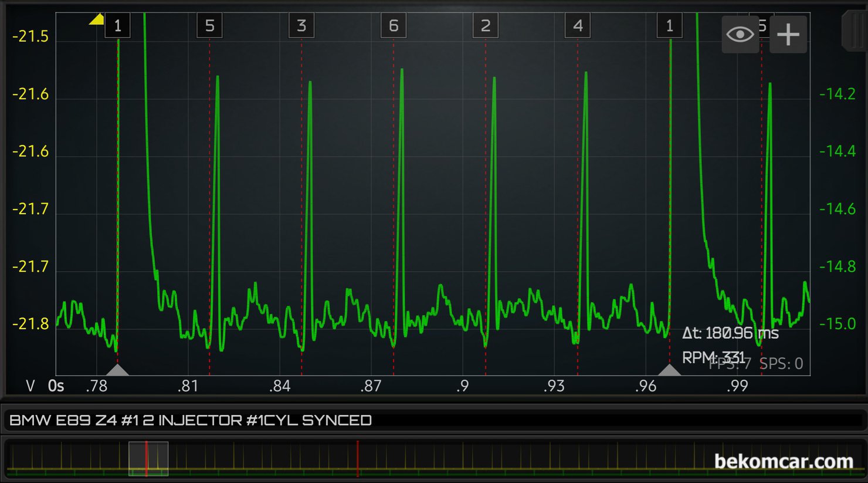
Task: Click the plus button to add channel
Action: point(788,35)
